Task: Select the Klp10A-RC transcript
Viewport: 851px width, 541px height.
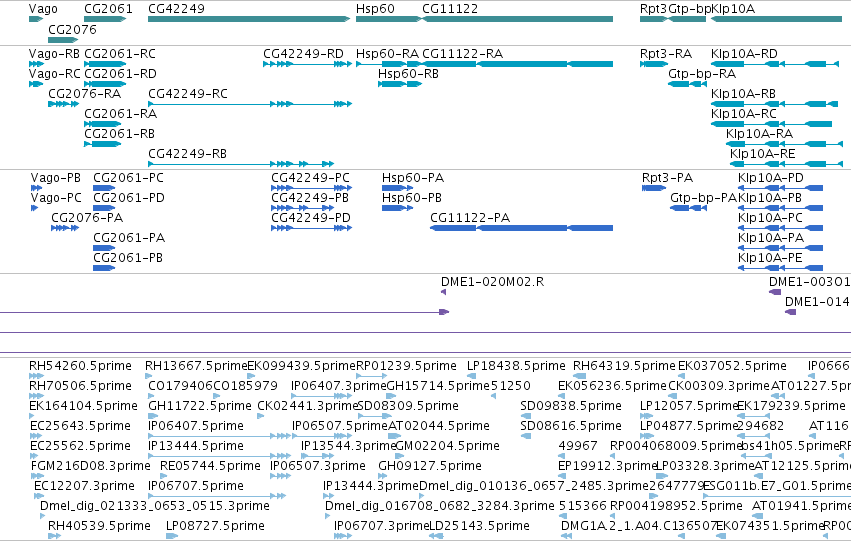Action: (771, 124)
